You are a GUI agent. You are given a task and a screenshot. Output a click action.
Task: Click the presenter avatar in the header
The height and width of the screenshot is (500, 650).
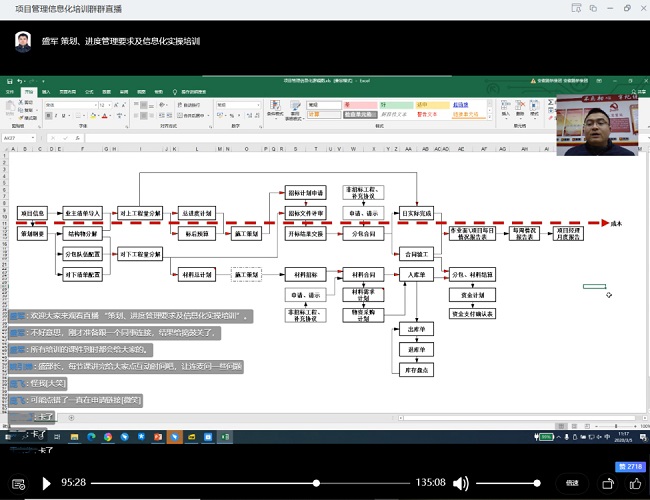22,41
